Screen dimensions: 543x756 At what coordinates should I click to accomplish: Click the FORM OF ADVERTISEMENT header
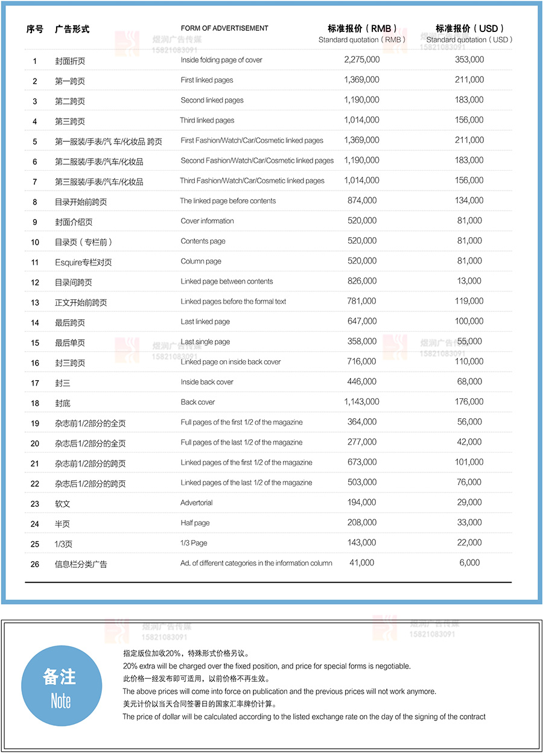tap(224, 28)
